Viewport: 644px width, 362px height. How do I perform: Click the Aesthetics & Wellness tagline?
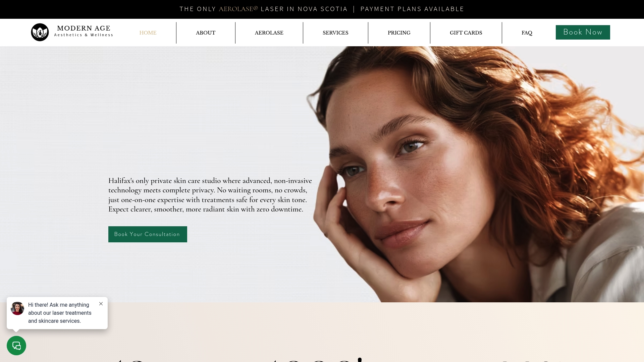[84, 35]
